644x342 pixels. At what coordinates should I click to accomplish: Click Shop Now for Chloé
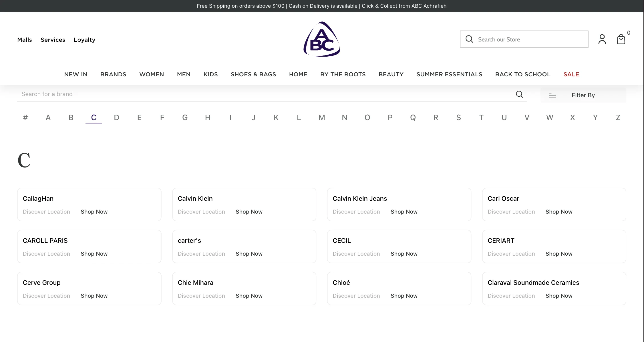pos(404,296)
